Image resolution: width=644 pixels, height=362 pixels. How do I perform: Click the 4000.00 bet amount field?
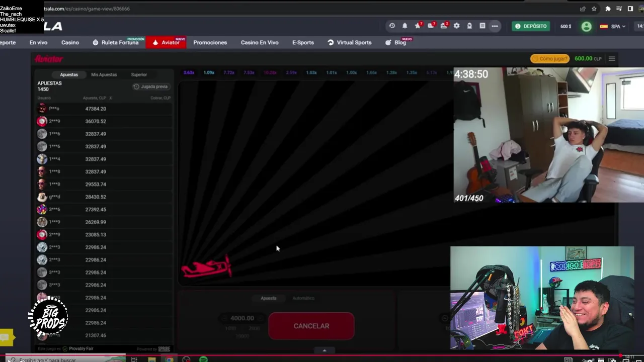click(242, 318)
